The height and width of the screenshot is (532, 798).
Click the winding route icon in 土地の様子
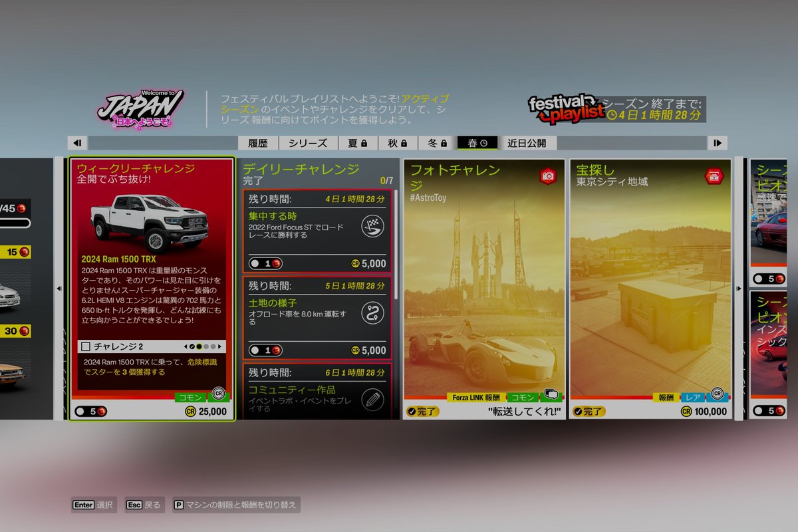coord(372,313)
